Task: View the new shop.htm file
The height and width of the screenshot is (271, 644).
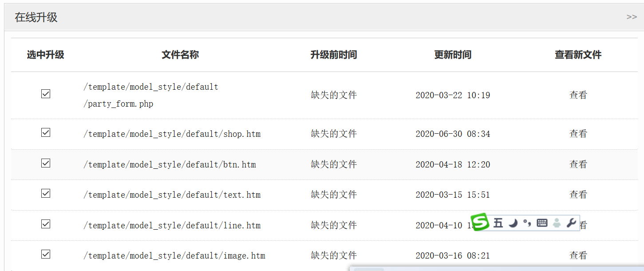Action: [x=578, y=134]
